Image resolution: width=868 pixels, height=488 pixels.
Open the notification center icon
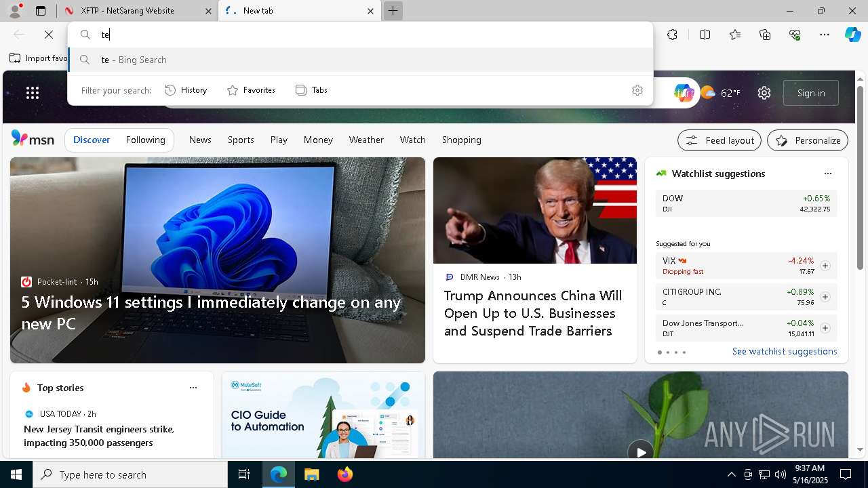point(846,474)
